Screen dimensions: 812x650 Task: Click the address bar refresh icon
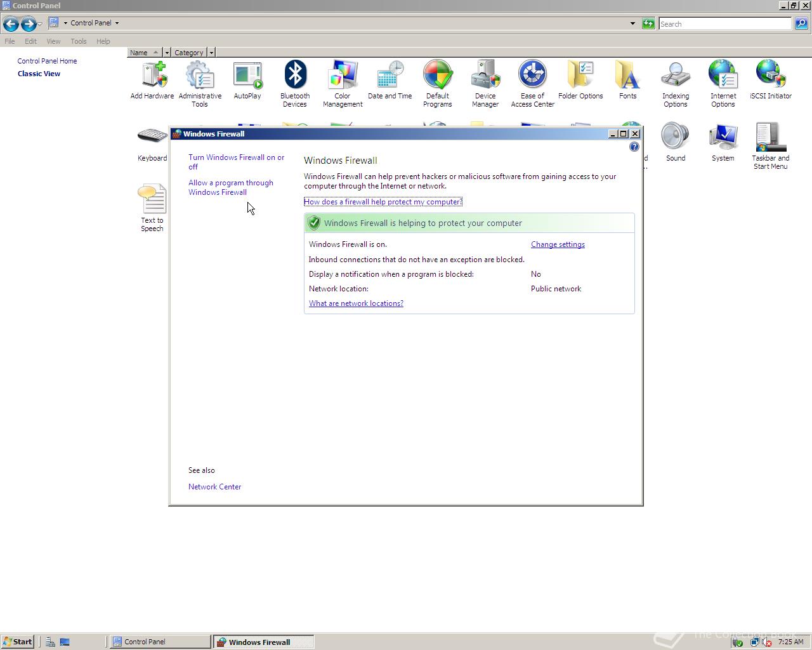(x=648, y=23)
